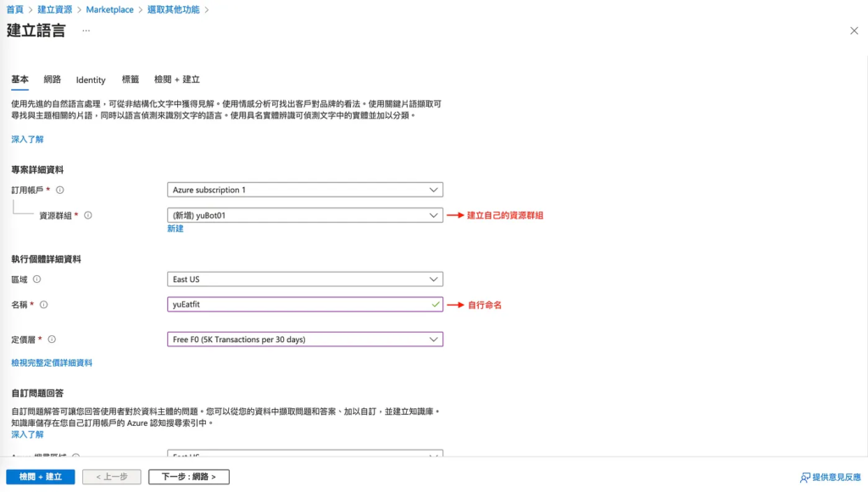This screenshot has height=492, width=868.
Task: Click the 提供意見反應 feedback icon
Action: 805,478
